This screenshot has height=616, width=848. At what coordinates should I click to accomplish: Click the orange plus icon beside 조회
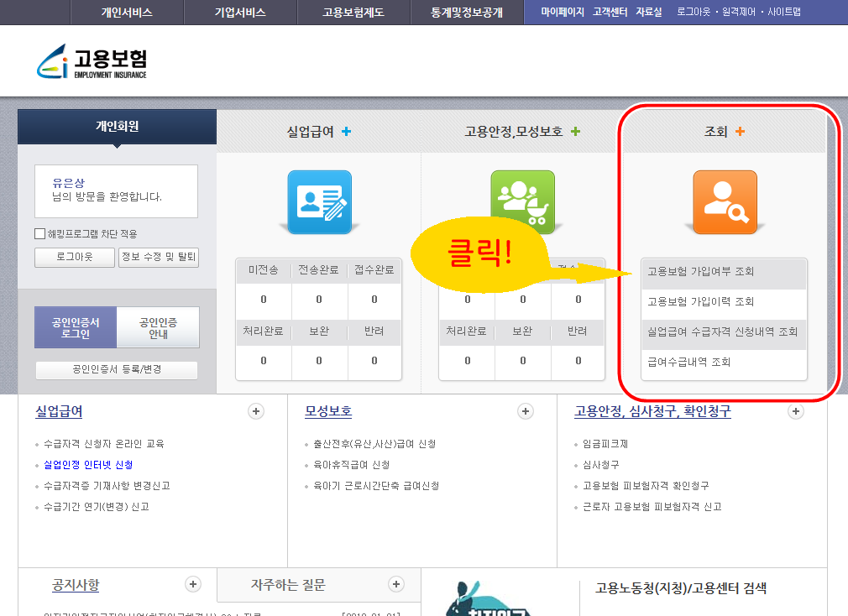[740, 132]
